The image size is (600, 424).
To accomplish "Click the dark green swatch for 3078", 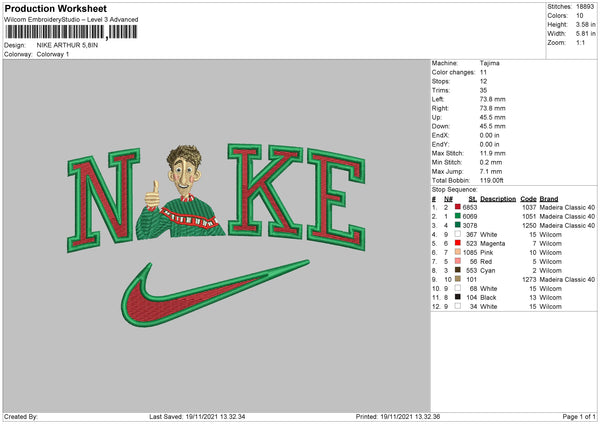I will coord(458,225).
